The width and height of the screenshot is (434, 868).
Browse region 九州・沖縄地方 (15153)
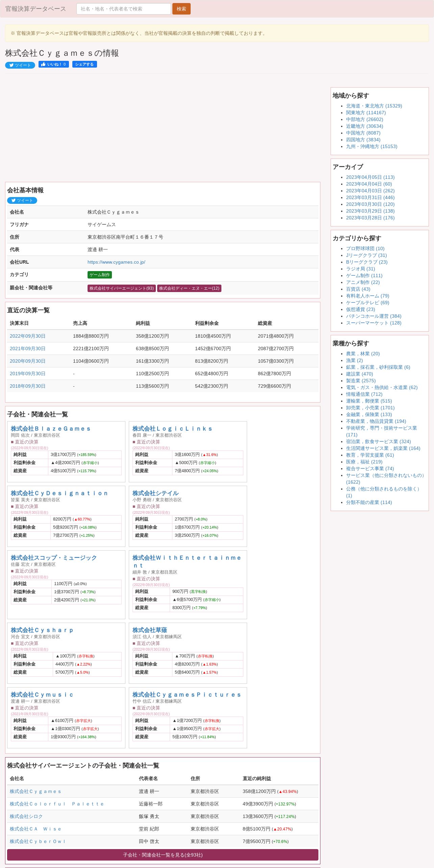point(371,146)
